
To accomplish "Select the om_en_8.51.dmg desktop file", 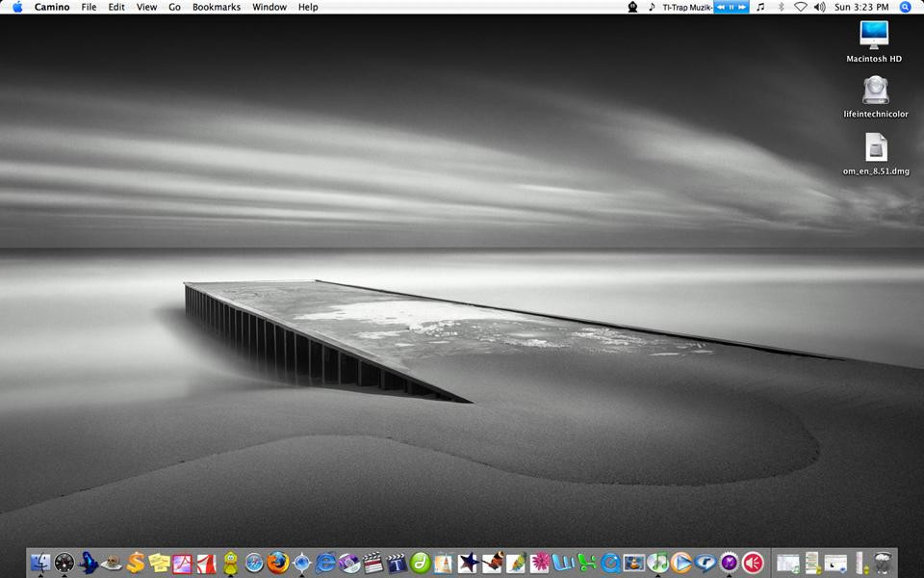I will 876,154.
